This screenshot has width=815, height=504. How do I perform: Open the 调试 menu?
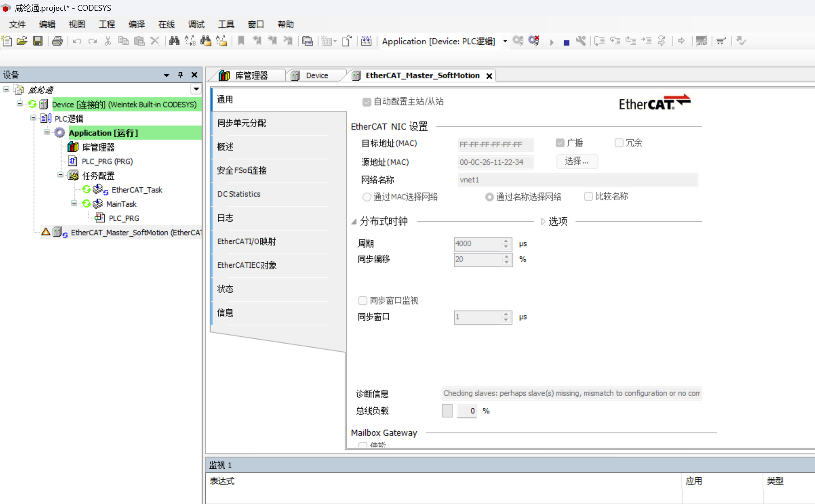click(x=196, y=24)
